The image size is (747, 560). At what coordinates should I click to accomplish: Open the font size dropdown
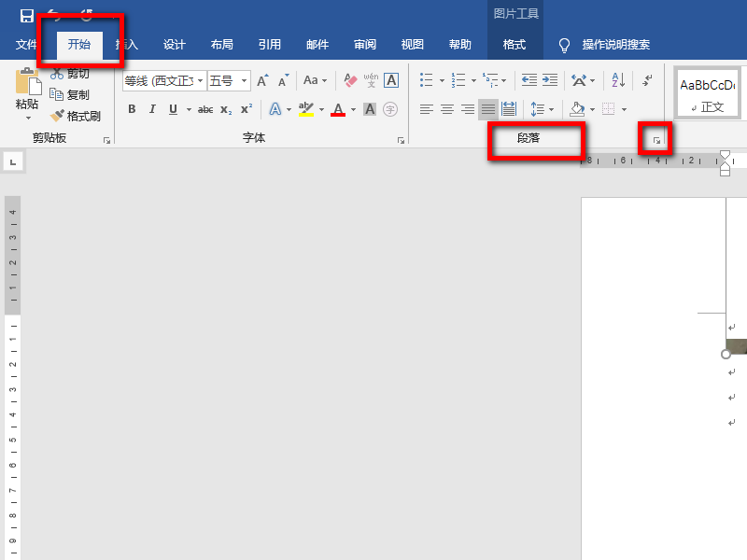(x=245, y=79)
